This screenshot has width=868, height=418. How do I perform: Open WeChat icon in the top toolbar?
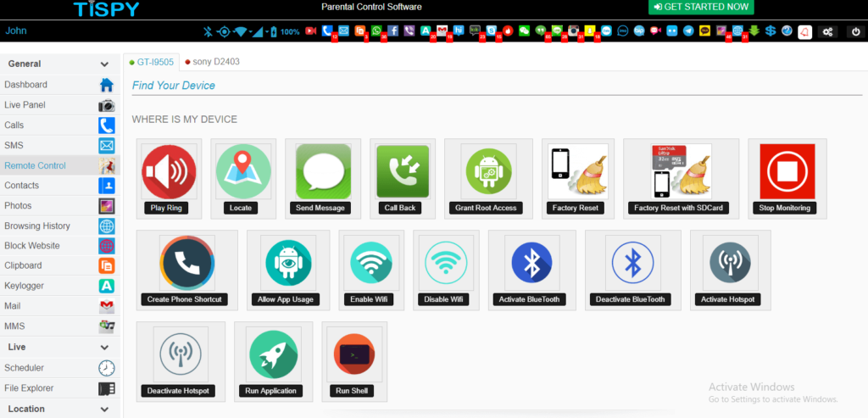524,31
